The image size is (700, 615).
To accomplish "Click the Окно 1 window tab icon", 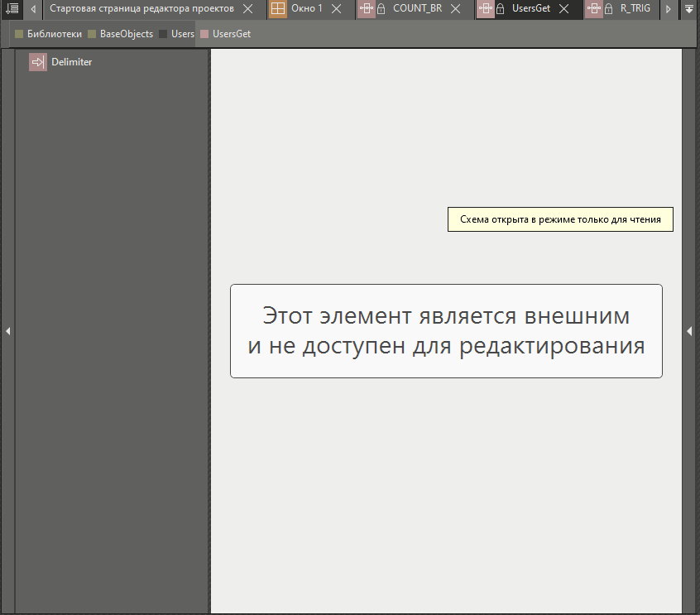I will point(279,9).
